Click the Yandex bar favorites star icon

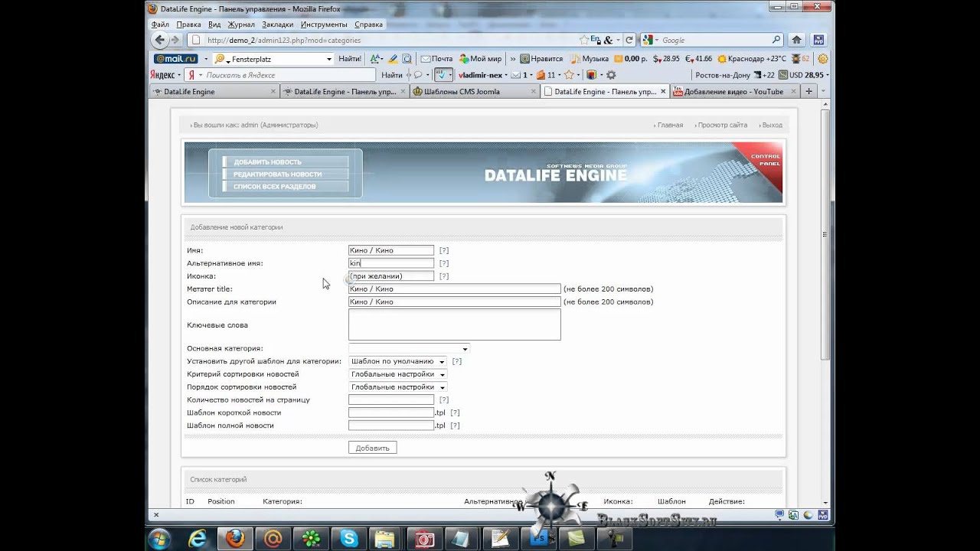click(x=569, y=75)
